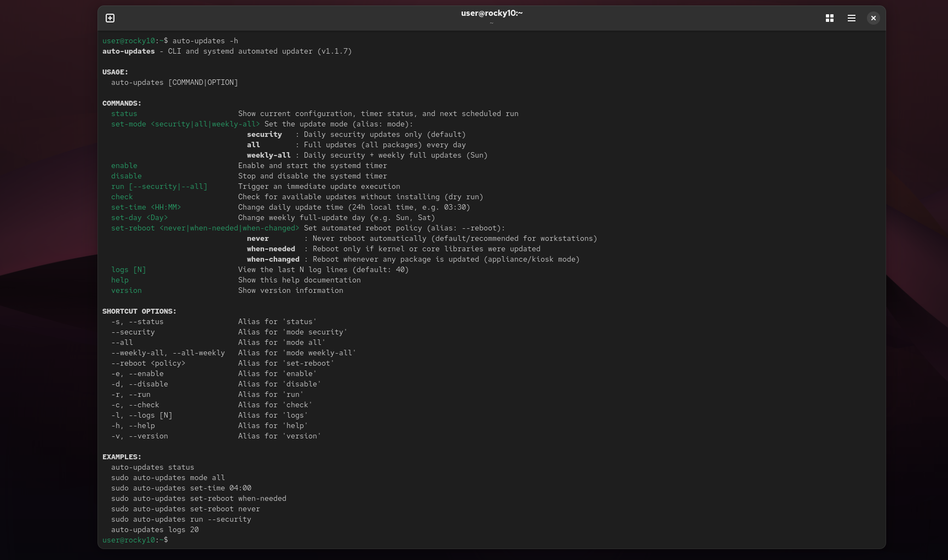Click the green 'version' command entry

tap(127, 291)
